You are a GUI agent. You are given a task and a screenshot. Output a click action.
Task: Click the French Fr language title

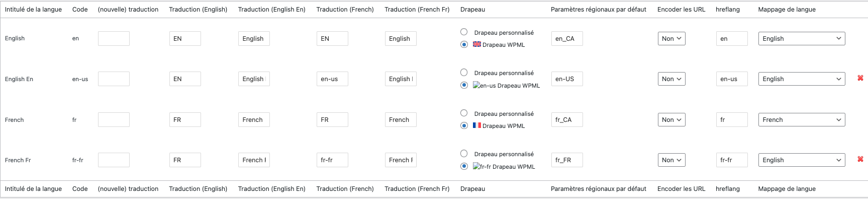point(18,160)
